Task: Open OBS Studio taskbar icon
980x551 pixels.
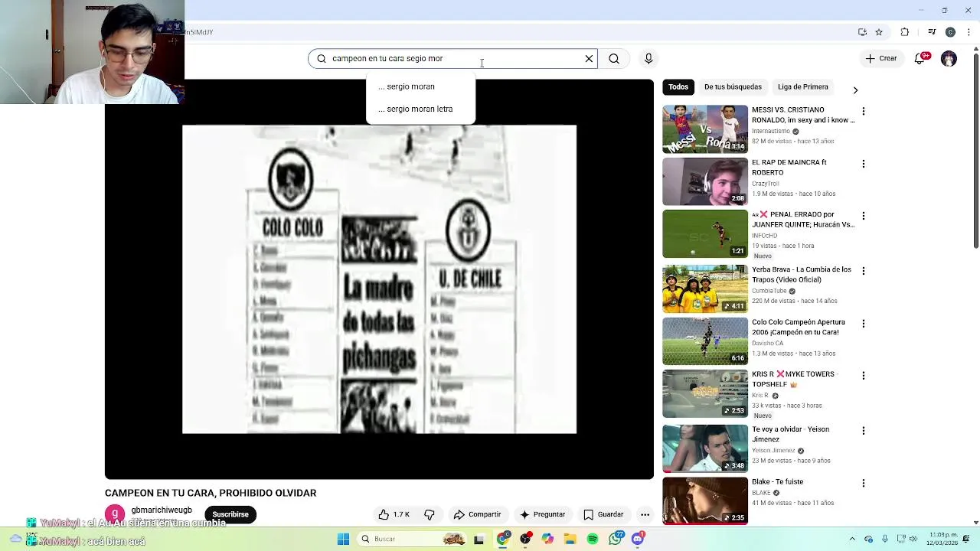Action: tap(525, 539)
